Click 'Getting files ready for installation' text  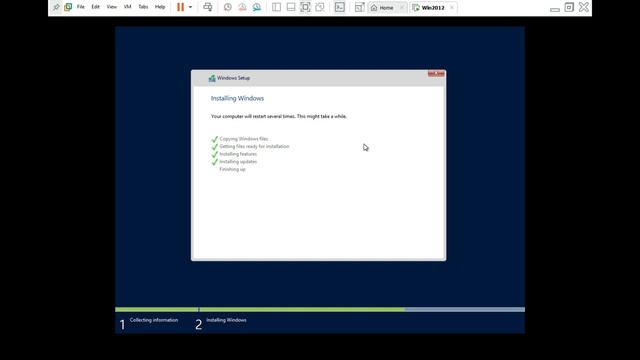pos(254,147)
